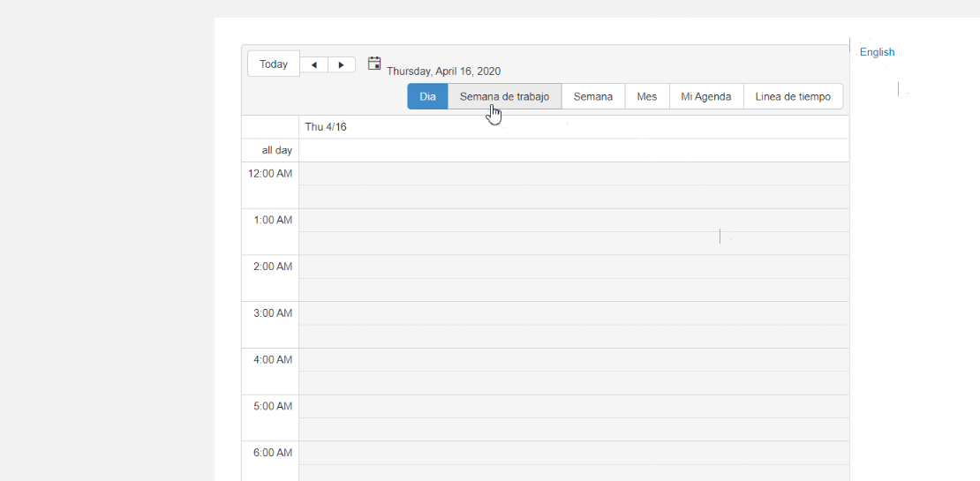Switch to the Semana view
Viewport: 980px width, 481px height.
(x=593, y=97)
